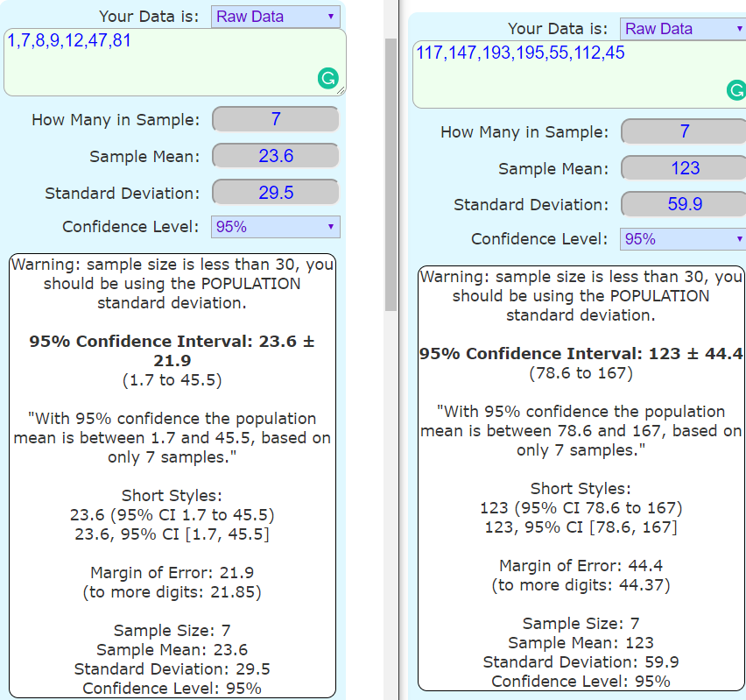Click the right 'How Many in Sample' field showing 7
This screenshot has height=700, width=746.
(x=684, y=131)
